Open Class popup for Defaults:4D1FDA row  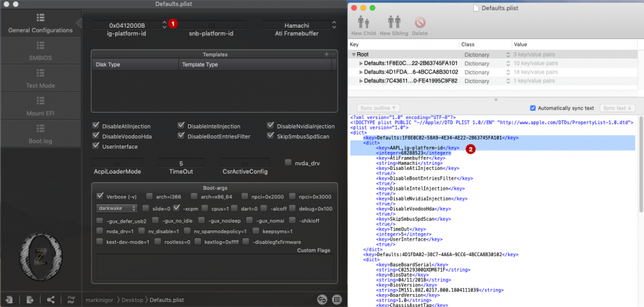tap(508, 72)
